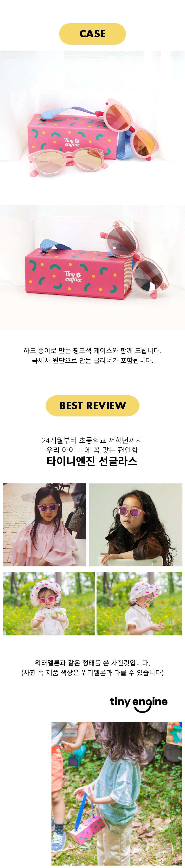Open the review photo of the child in a hat, side view

139,604
